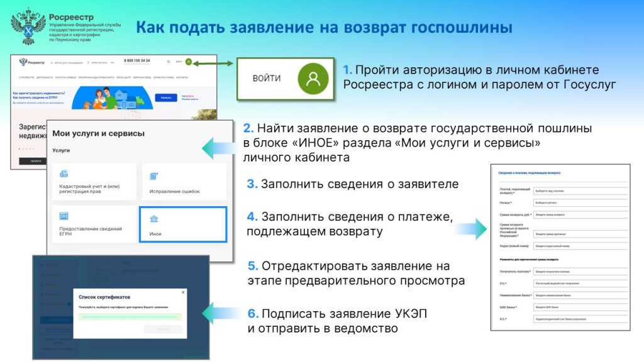Screen dimensions: 644x362
Task: Open the ПУБЛИЧНАЯ КАДАСТРОВАЯ КАРТА menu item
Action: point(96,77)
